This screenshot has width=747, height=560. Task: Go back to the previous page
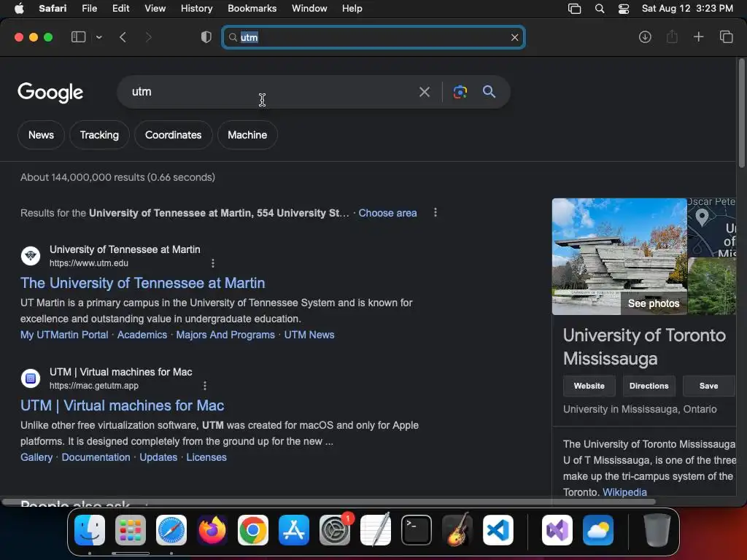point(123,37)
